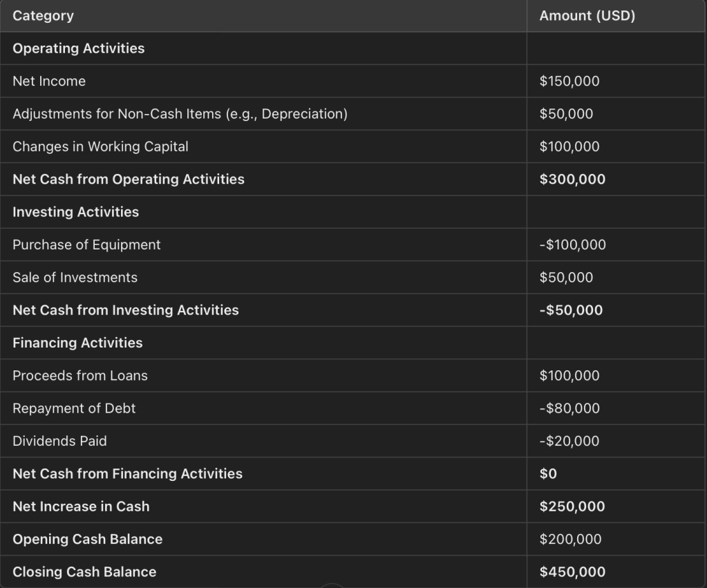Click the -$80,000 debt repayment amount
Image resolution: width=707 pixels, height=588 pixels.
[569, 408]
